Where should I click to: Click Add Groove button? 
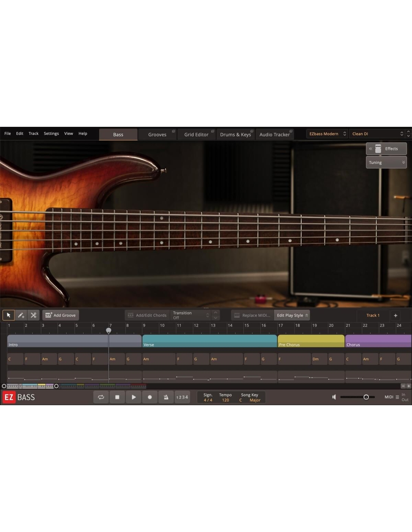tap(61, 315)
